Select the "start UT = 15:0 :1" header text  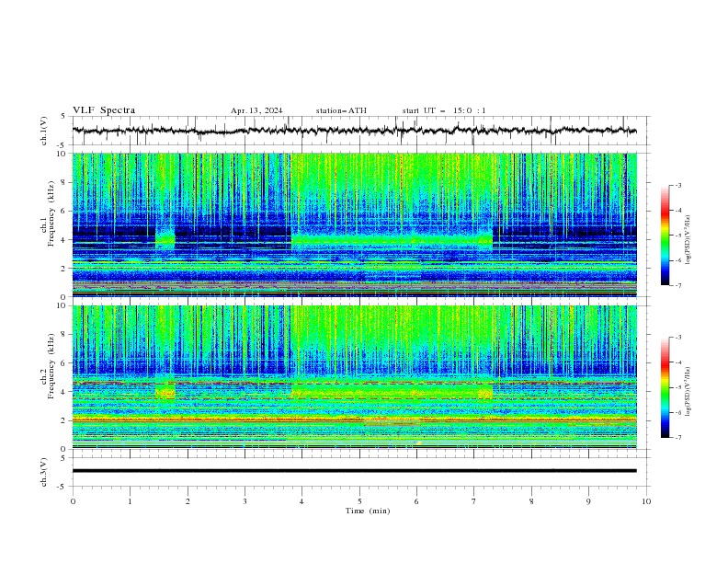[444, 110]
